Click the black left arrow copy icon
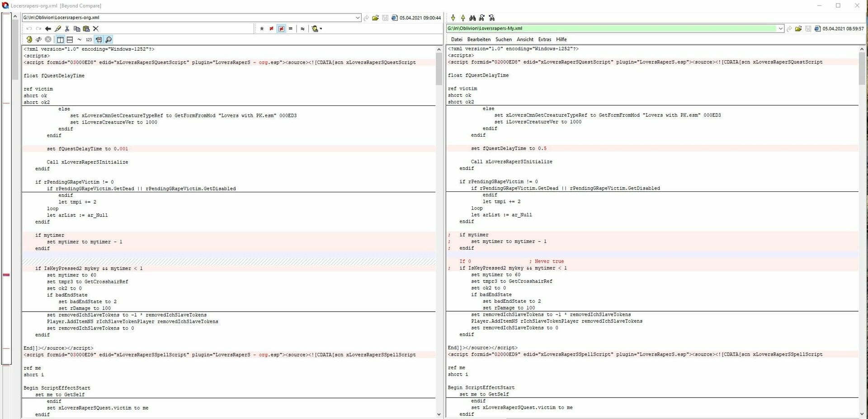 (x=48, y=29)
